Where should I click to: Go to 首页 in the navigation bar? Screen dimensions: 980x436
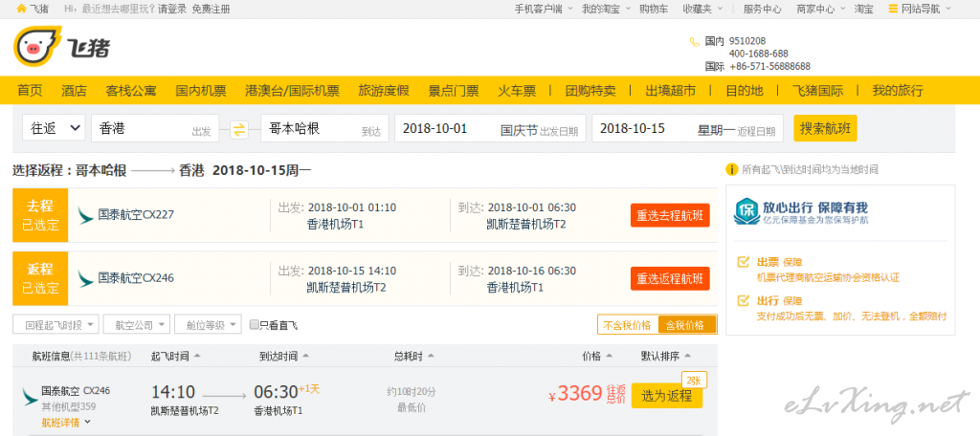(x=30, y=91)
